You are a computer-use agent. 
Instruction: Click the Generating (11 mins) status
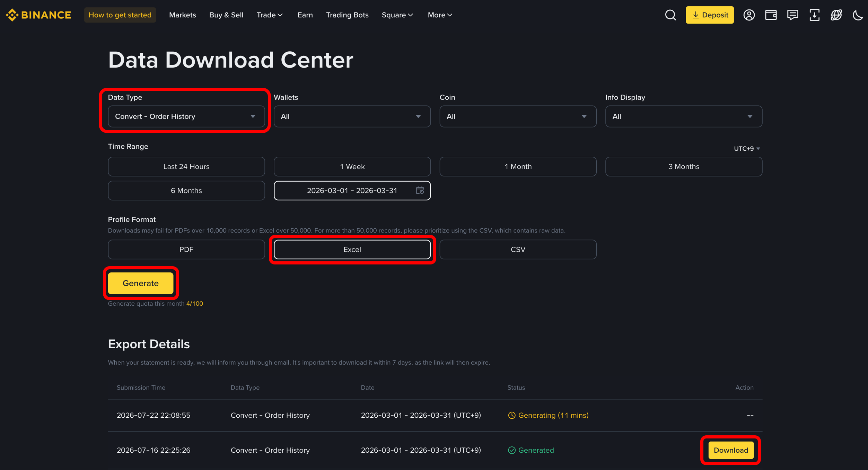coord(548,415)
